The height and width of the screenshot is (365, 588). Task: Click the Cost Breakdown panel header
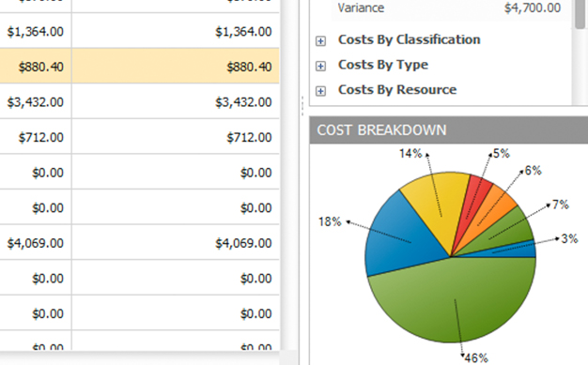[x=448, y=130]
